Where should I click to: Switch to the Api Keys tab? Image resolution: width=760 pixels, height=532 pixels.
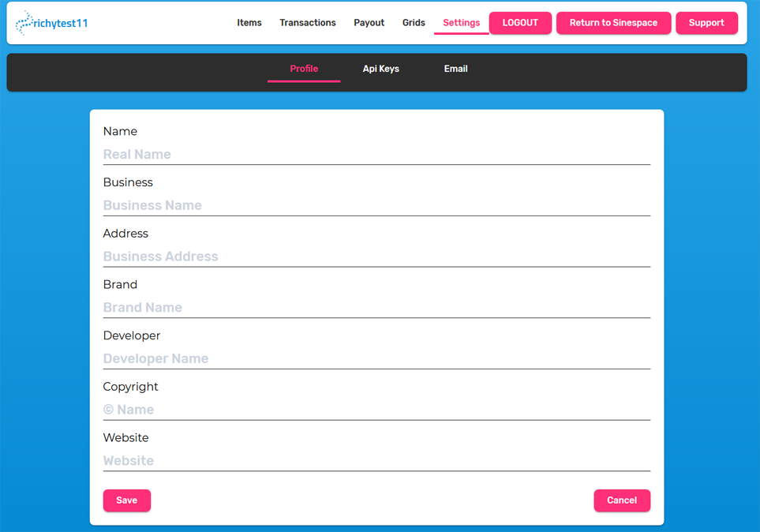coord(381,69)
